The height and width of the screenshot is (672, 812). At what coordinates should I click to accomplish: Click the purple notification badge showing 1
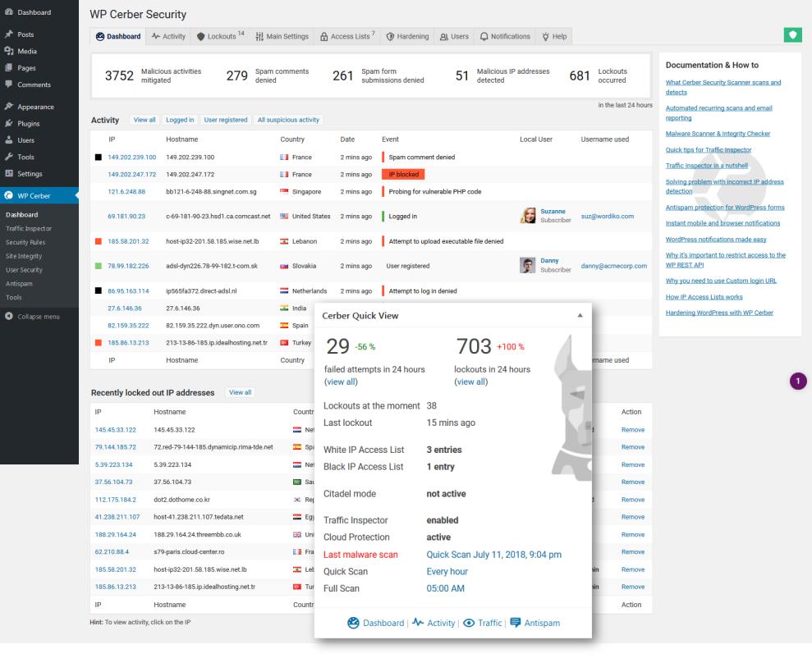tap(798, 381)
